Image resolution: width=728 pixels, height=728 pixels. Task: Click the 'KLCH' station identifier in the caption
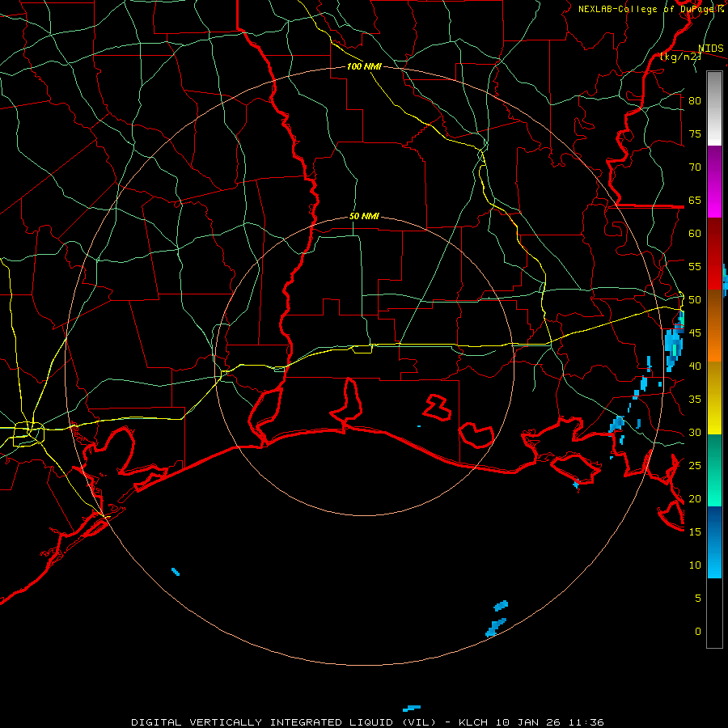tap(472, 722)
